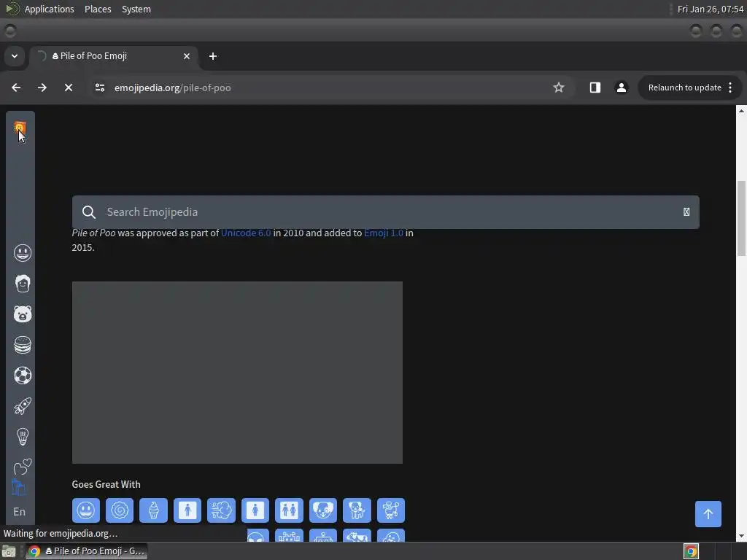
Task: Click the date and time clock
Action: (710, 9)
